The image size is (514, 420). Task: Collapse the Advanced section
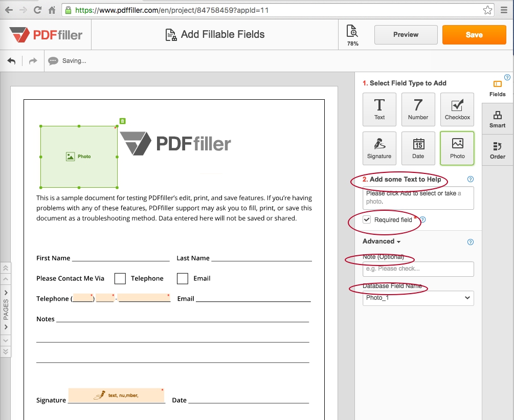point(382,241)
